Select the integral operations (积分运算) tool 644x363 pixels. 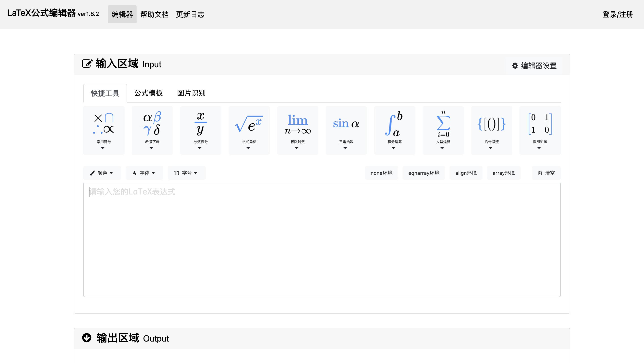point(394,130)
